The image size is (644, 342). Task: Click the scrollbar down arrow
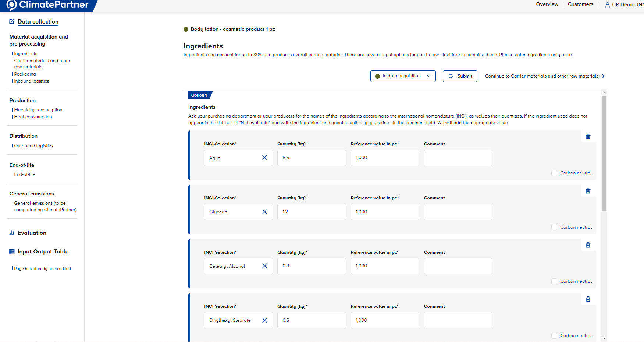tap(604, 338)
